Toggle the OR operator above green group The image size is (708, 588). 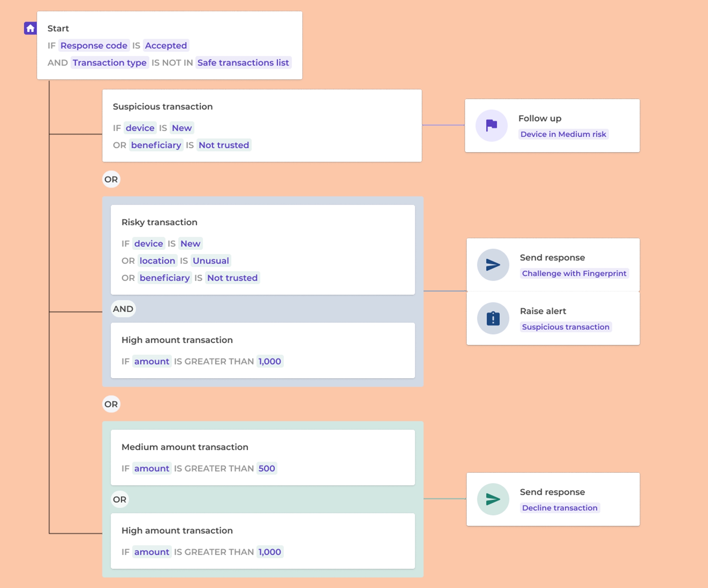pyautogui.click(x=111, y=404)
